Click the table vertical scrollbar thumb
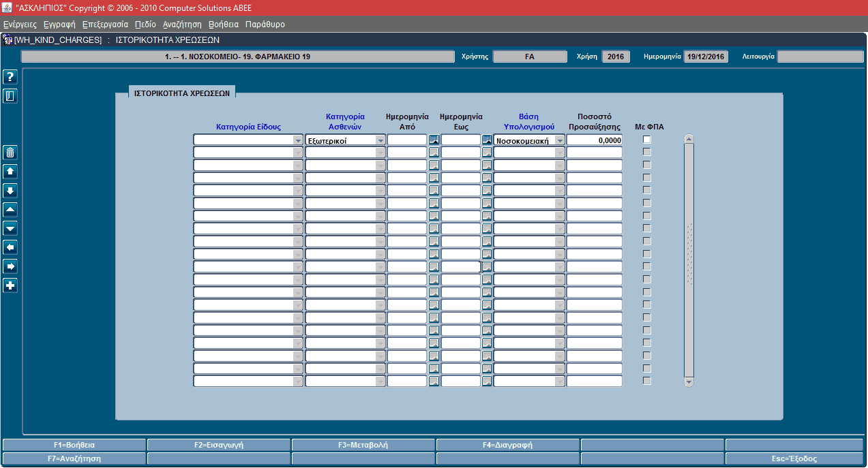The height and width of the screenshot is (468, 868). pos(689,260)
